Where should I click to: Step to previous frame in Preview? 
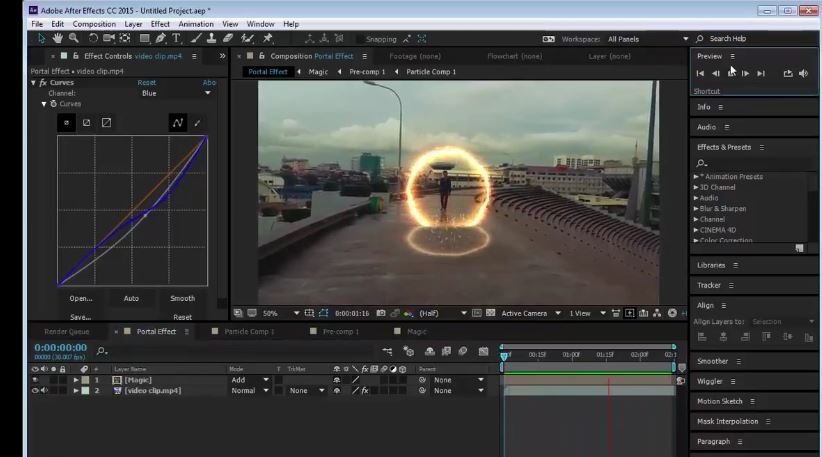716,73
